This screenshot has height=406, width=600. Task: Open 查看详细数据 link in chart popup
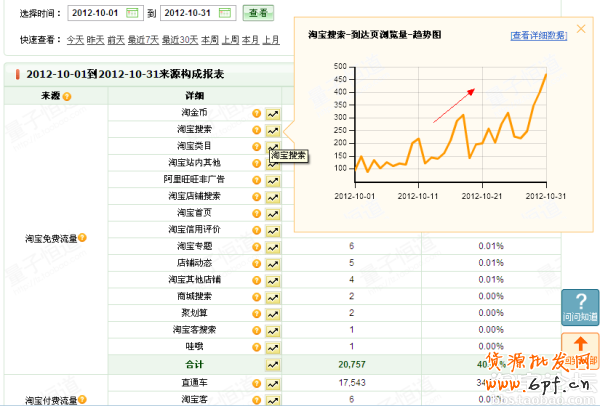pyautogui.click(x=538, y=35)
